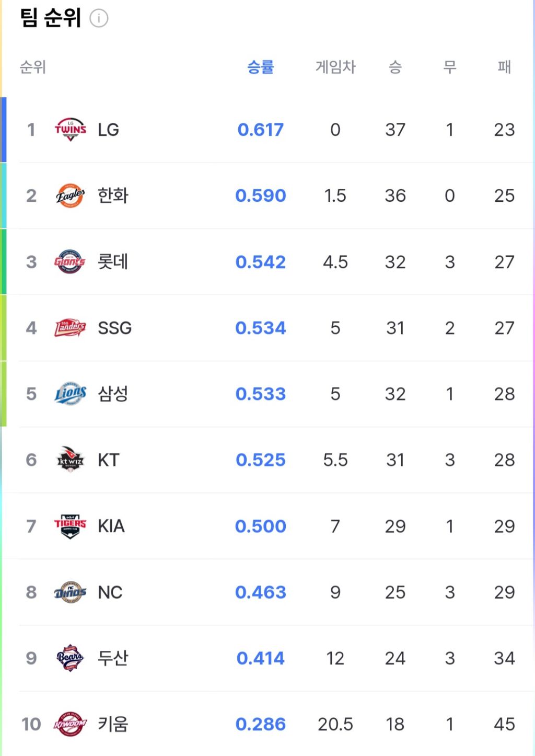Open the 한화 team name link
The width and height of the screenshot is (535, 756).
(113, 196)
